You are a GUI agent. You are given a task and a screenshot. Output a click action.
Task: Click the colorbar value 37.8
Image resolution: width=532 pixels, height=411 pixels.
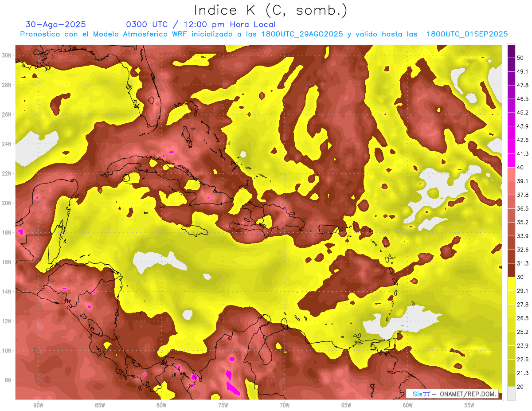(522, 195)
